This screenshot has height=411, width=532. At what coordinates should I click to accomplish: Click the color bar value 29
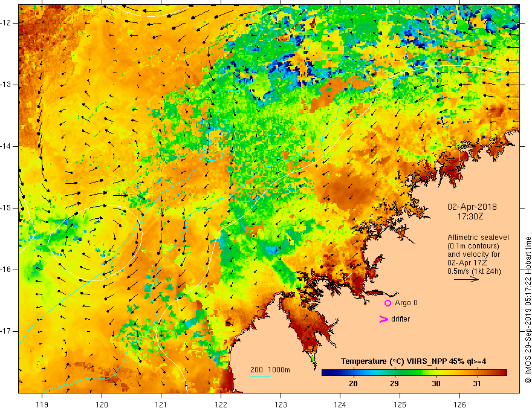coord(394,384)
